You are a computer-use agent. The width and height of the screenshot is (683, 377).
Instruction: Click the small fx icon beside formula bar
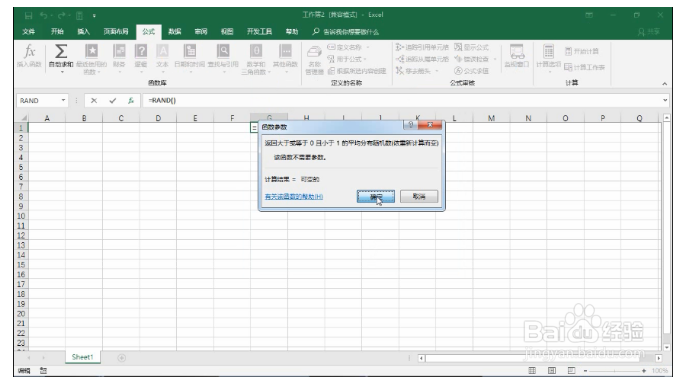pyautogui.click(x=131, y=101)
